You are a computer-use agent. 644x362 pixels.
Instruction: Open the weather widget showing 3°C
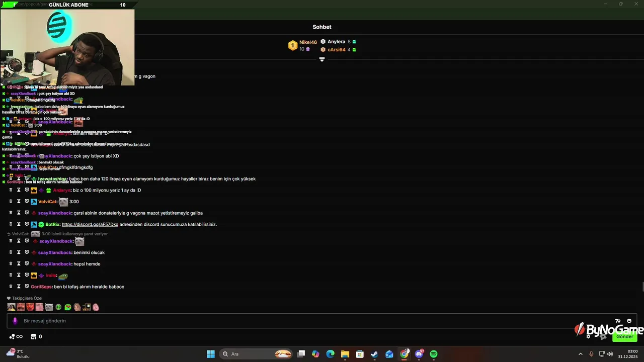(18, 353)
